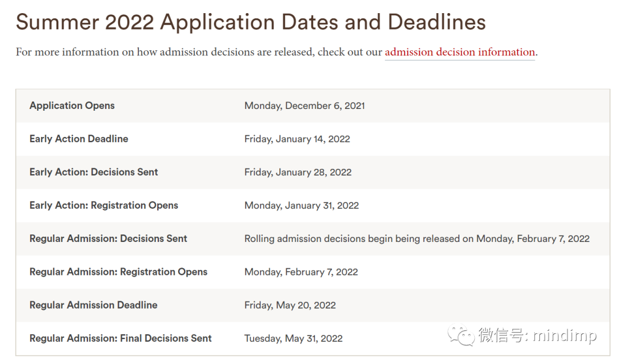Select Regular Admission: Final Decisions Sent label
The width and height of the screenshot is (617, 364).
pyautogui.click(x=121, y=338)
